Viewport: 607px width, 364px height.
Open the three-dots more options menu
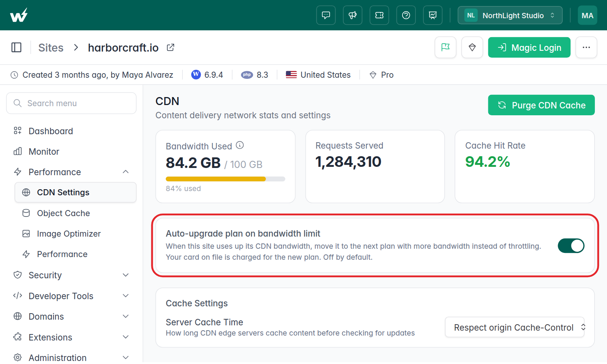pyautogui.click(x=586, y=47)
